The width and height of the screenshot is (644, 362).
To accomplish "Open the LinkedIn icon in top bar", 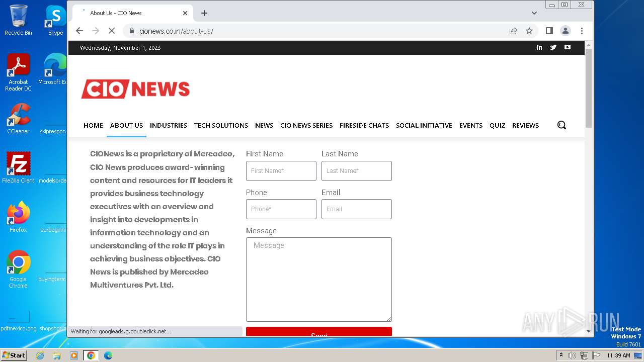I will click(x=539, y=47).
